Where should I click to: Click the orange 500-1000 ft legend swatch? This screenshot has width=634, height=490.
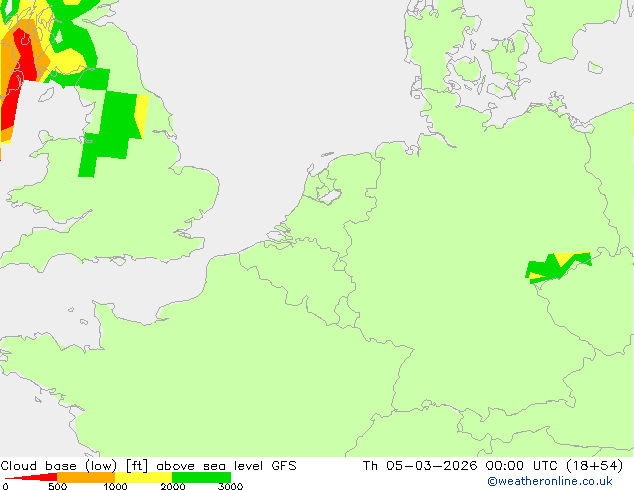pos(86,477)
